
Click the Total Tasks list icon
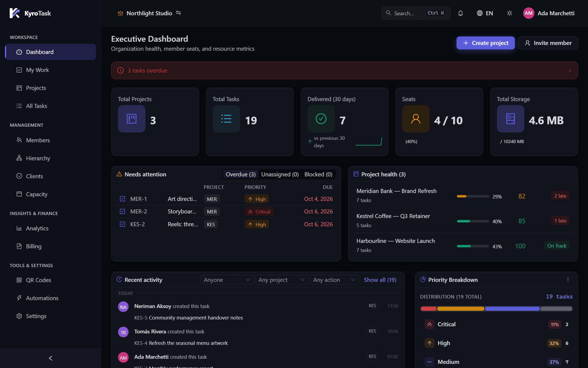226,119
